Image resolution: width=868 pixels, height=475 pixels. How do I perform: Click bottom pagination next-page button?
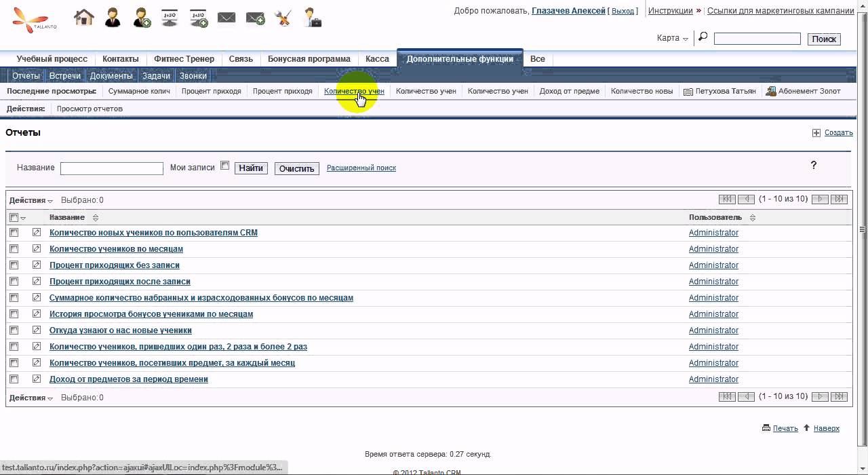[x=820, y=396]
